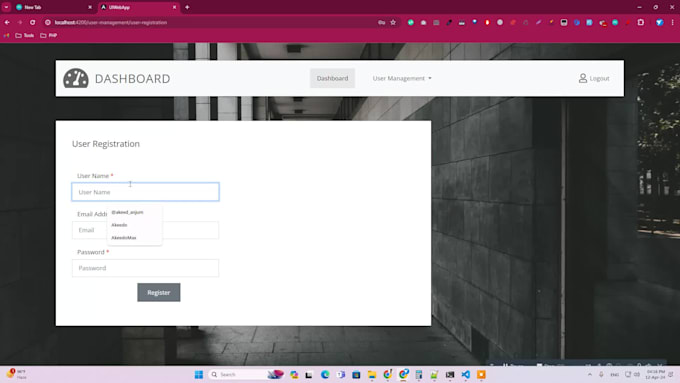Click the DASHBOARD brand title

132,79
